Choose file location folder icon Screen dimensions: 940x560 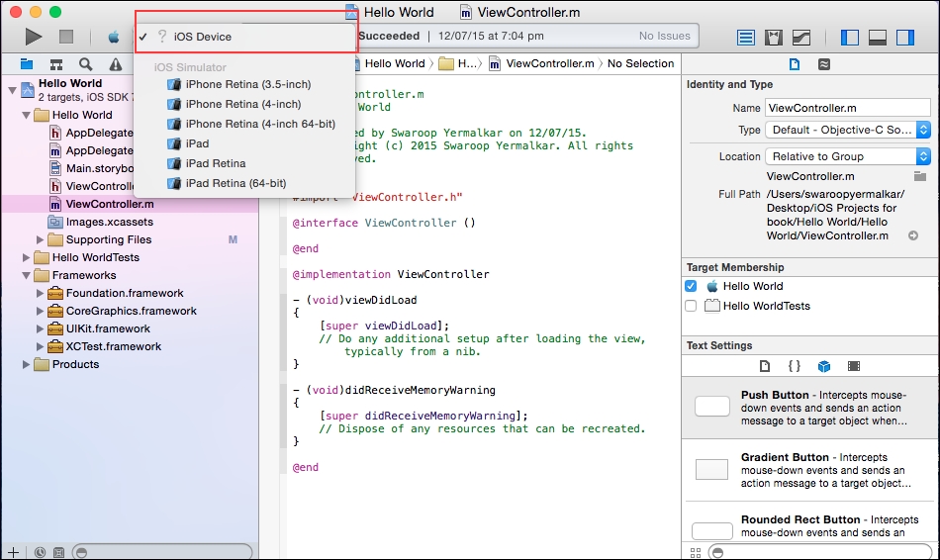tap(919, 176)
